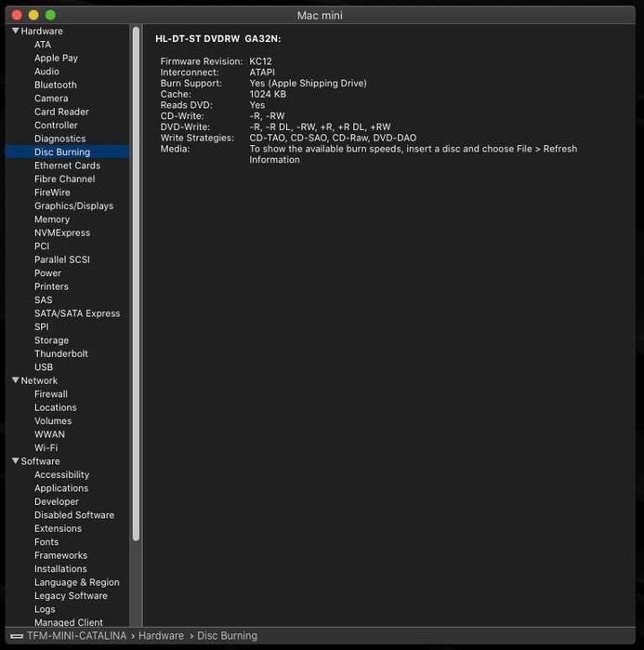Select Locations under Network
644x650 pixels.
tap(56, 407)
